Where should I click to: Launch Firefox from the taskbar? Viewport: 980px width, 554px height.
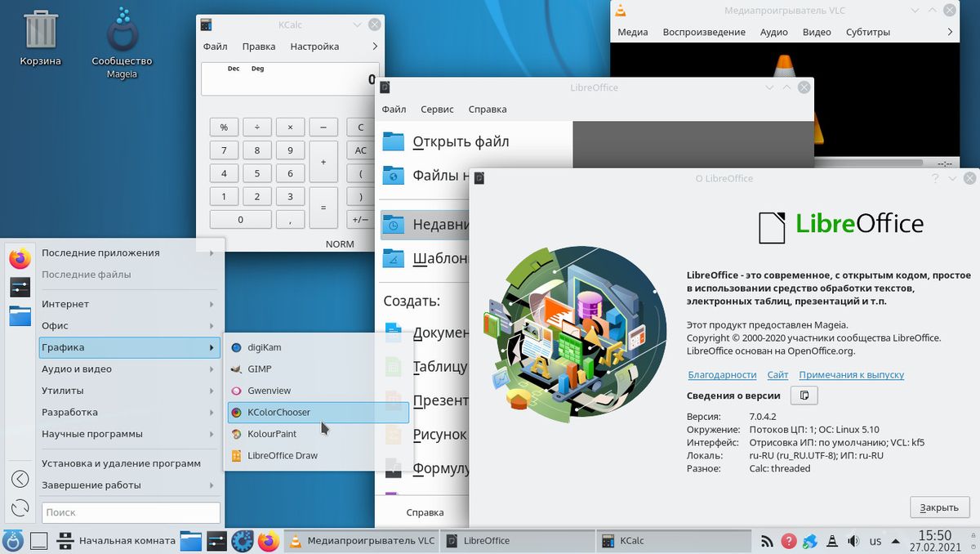[269, 540]
